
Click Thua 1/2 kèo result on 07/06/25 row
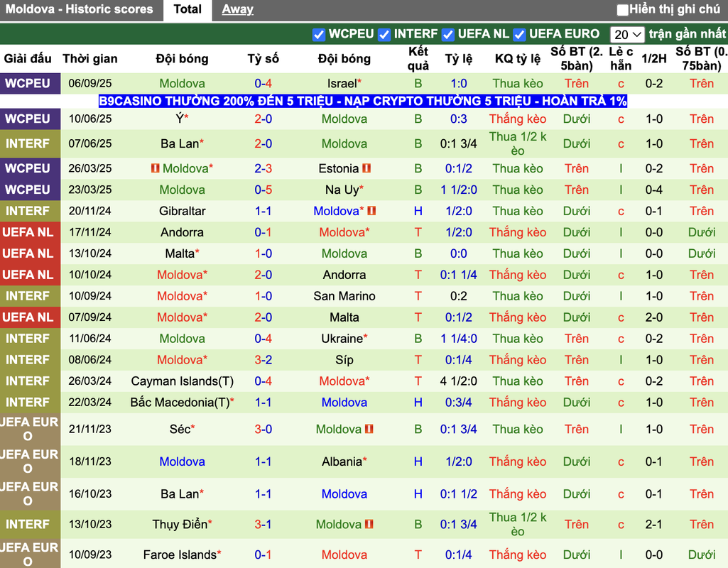(518, 144)
